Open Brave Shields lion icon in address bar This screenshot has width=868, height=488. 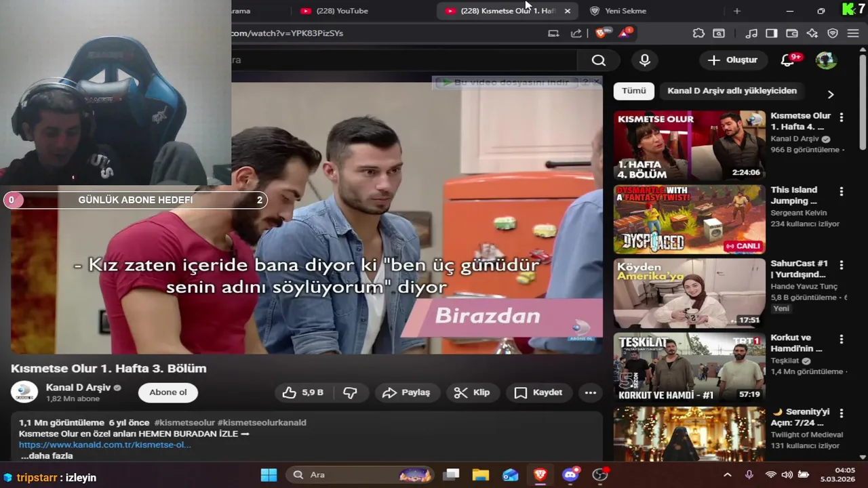pos(601,33)
